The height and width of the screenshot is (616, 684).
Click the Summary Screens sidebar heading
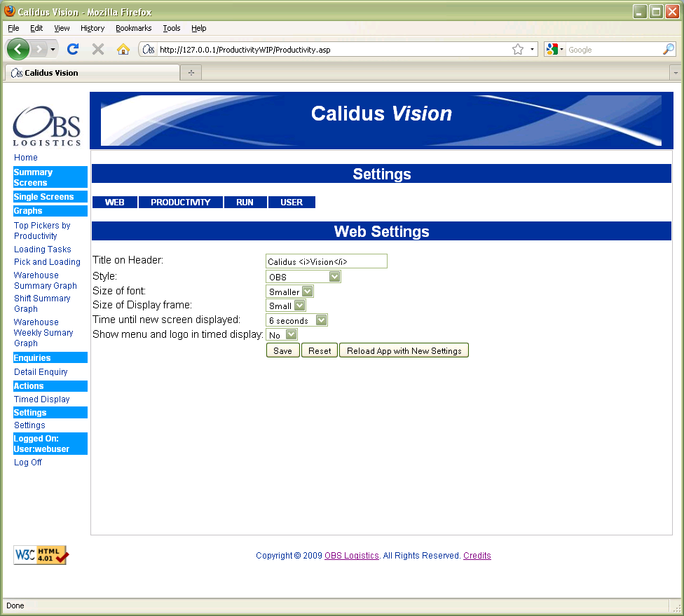[x=50, y=177]
